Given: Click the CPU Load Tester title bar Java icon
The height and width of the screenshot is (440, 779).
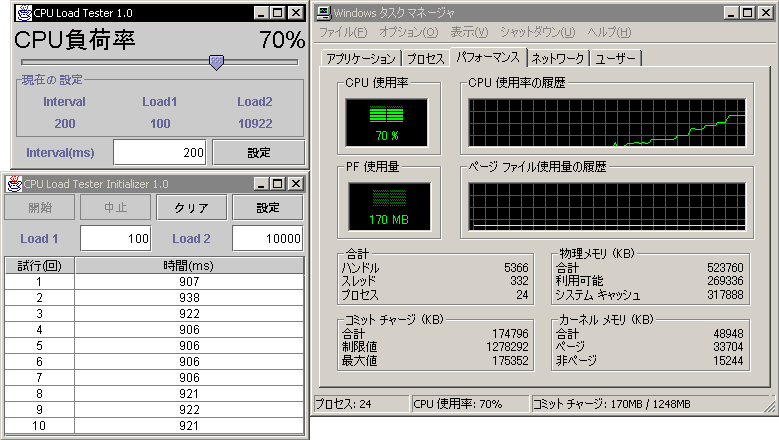Looking at the screenshot, I should [x=24, y=13].
